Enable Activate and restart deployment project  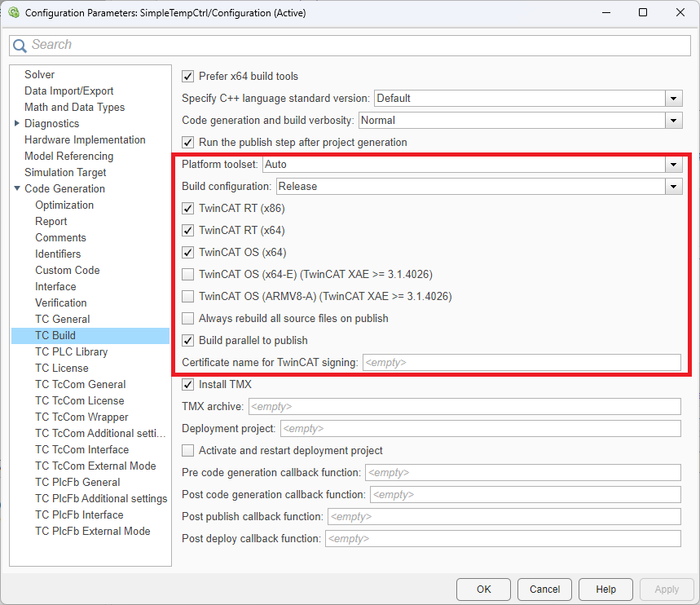coord(187,449)
